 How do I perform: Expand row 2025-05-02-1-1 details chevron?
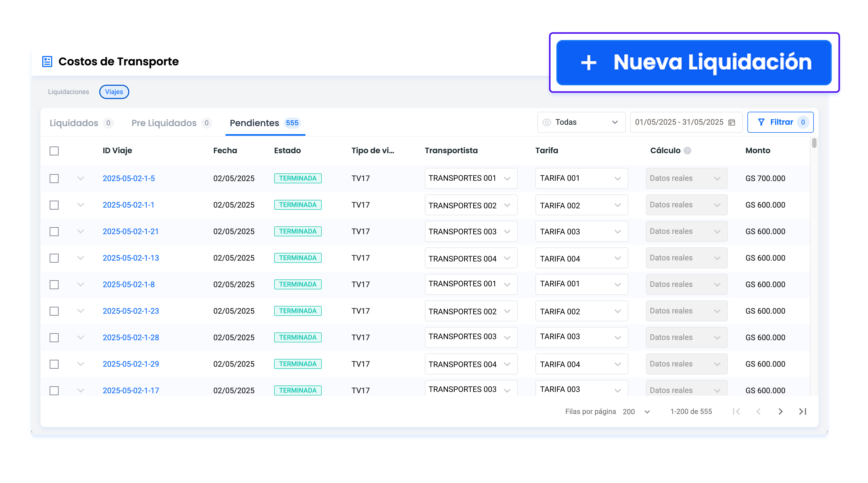pyautogui.click(x=81, y=205)
